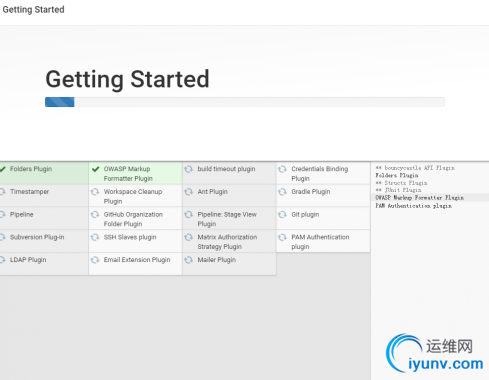The height and width of the screenshot is (380, 489).
Task: Click the spinner icon beside Mailer Plugin
Action: (x=189, y=260)
